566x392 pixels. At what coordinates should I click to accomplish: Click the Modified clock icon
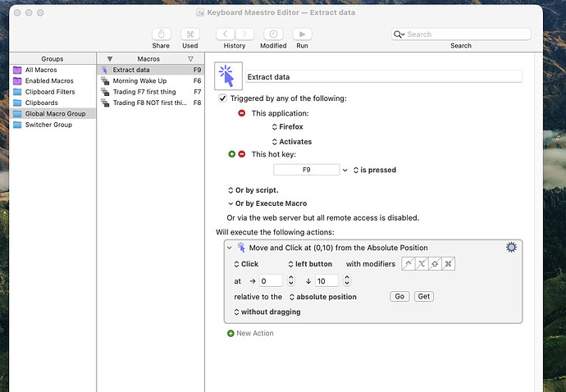point(273,34)
